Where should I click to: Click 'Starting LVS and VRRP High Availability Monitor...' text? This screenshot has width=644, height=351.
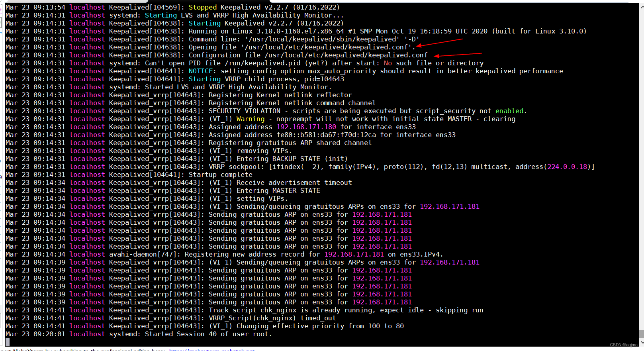[x=244, y=15]
